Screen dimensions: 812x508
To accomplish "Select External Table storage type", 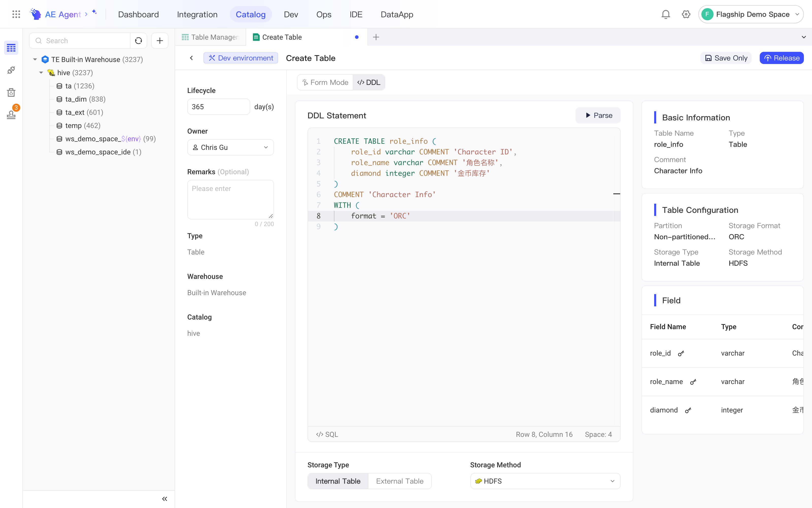I will tap(400, 481).
